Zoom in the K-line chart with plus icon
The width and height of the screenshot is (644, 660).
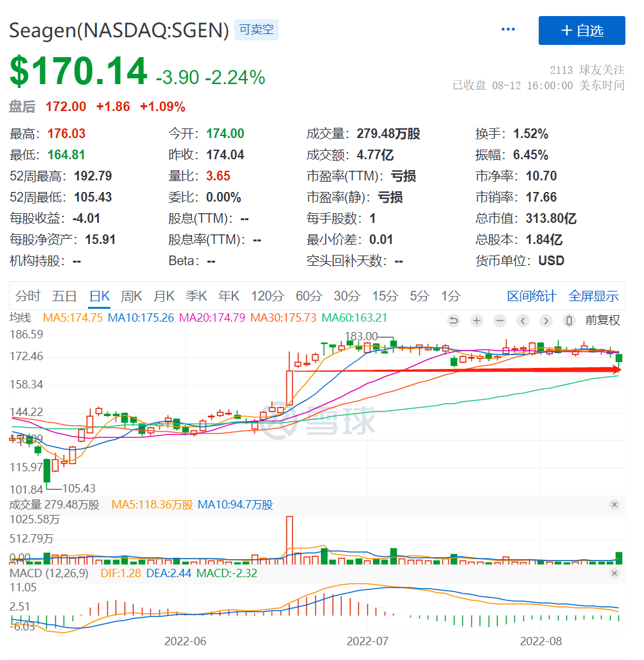pos(476,320)
